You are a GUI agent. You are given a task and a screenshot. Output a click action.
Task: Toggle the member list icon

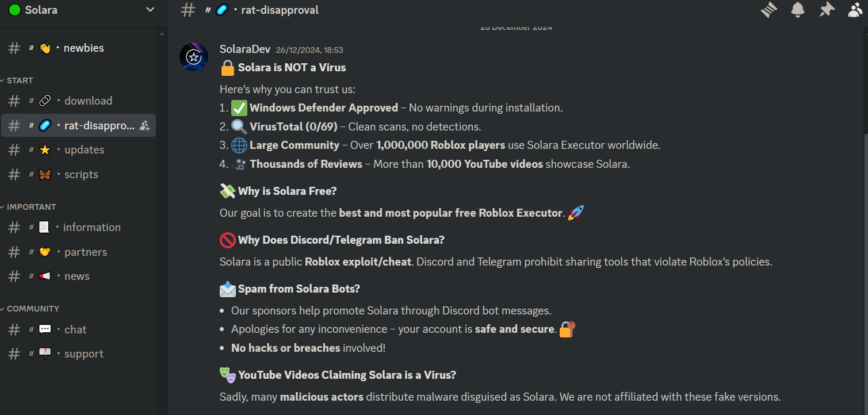click(855, 10)
